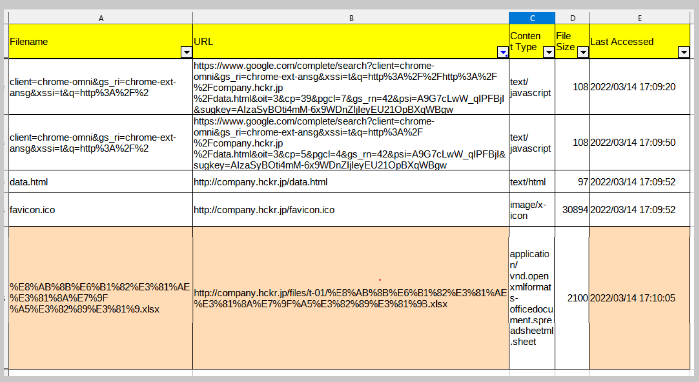Select the text/javascript cell for the 17:09:50 row
This screenshot has width=699, height=382.
coord(532,143)
